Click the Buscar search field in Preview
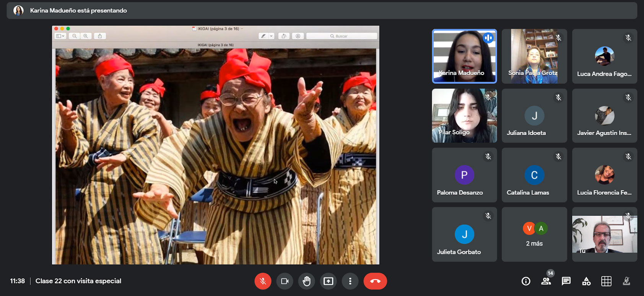This screenshot has width=644, height=296. point(342,36)
